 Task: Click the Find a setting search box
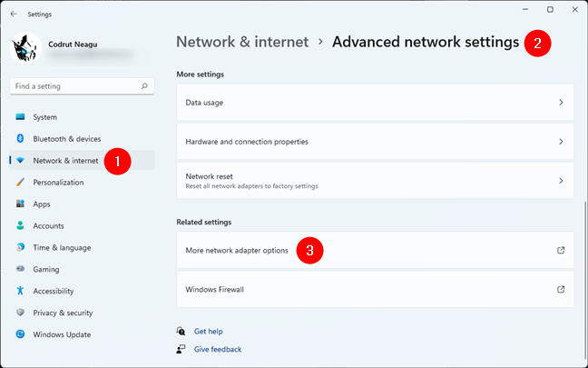point(83,86)
